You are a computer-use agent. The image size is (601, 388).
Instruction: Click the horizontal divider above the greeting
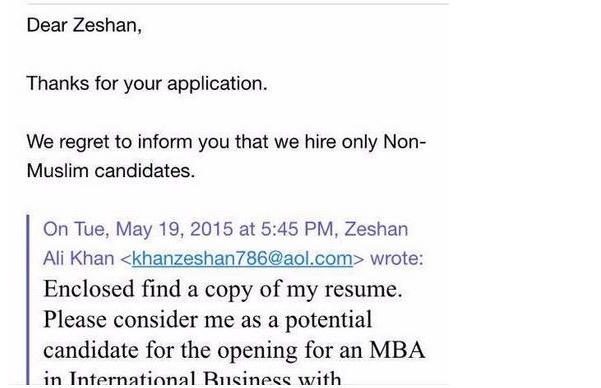pos(238,3)
